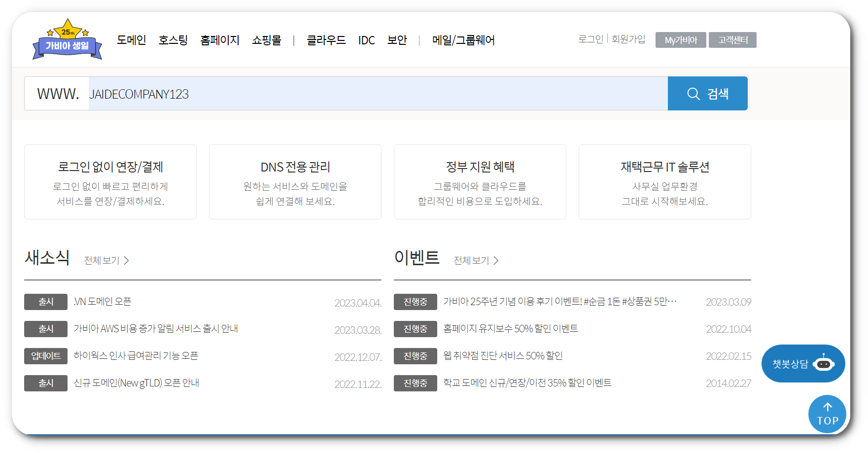Open the 도메인 menu
The height and width of the screenshot is (453, 868).
pyautogui.click(x=131, y=40)
